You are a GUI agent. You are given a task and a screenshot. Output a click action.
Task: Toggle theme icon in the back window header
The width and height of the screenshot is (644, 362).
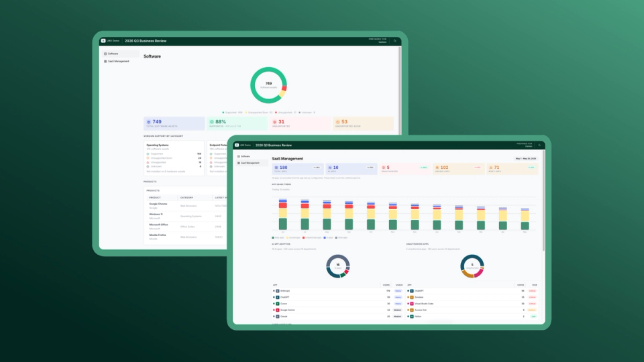tap(395, 41)
